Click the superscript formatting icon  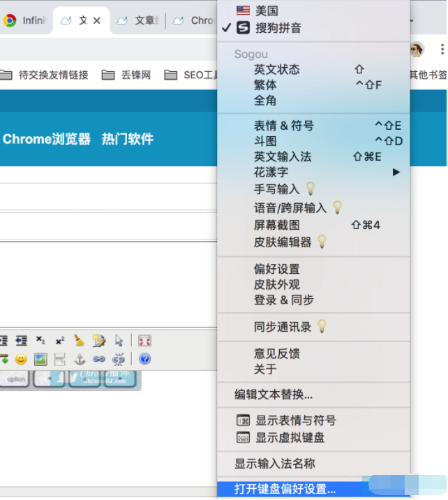coord(60,341)
